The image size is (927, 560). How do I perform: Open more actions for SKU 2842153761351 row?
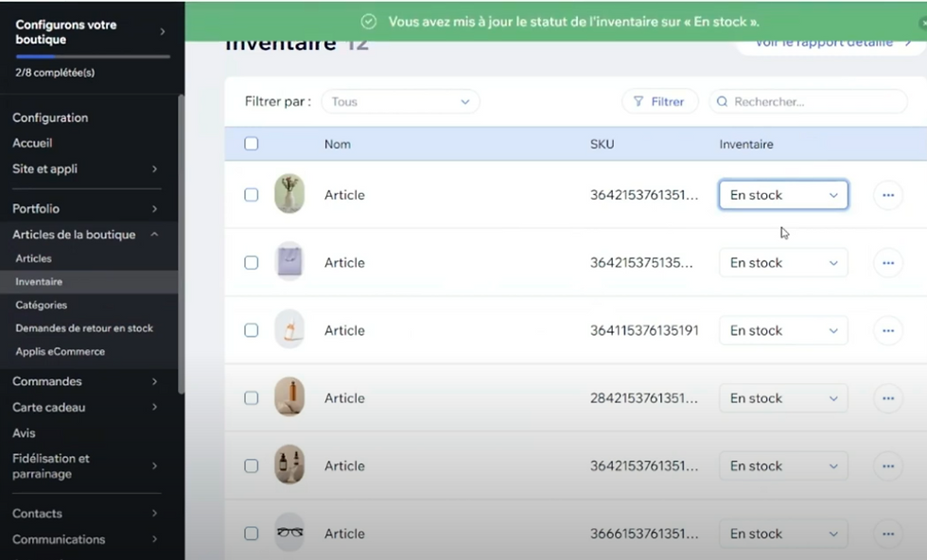click(888, 398)
